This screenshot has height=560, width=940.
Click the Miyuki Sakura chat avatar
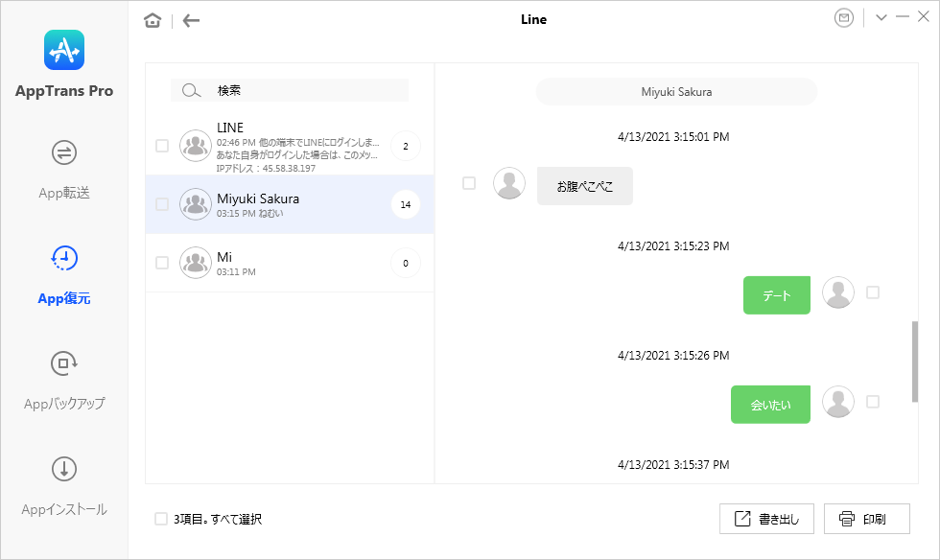(x=196, y=204)
